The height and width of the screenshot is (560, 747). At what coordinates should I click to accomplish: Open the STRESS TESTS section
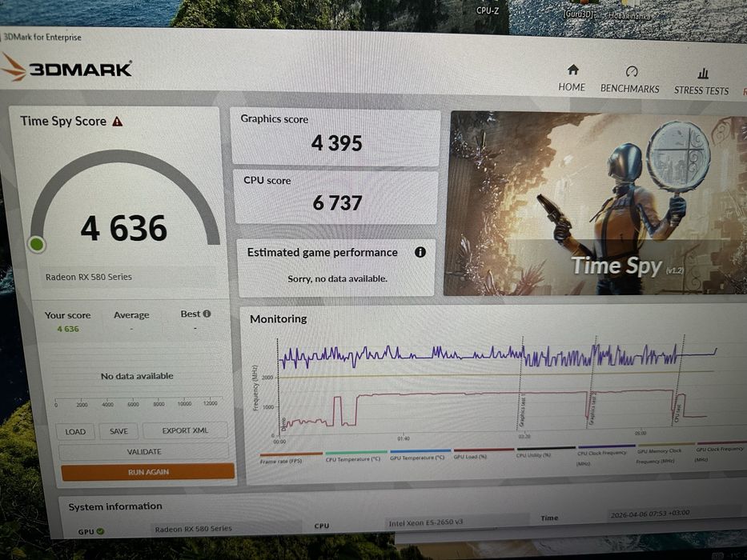(701, 82)
